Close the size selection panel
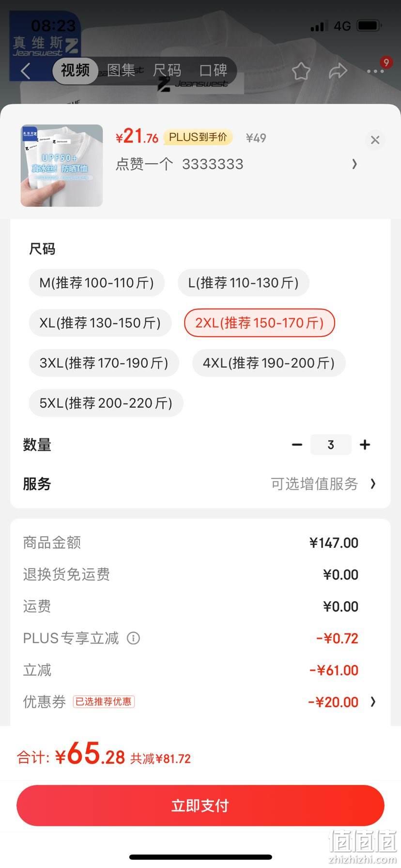Screen dimensions: 401x868 375,140
